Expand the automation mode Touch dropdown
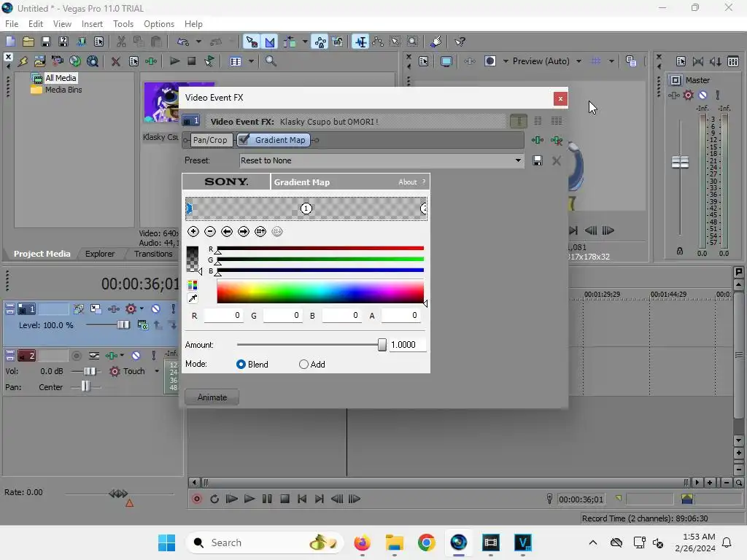 point(157,371)
